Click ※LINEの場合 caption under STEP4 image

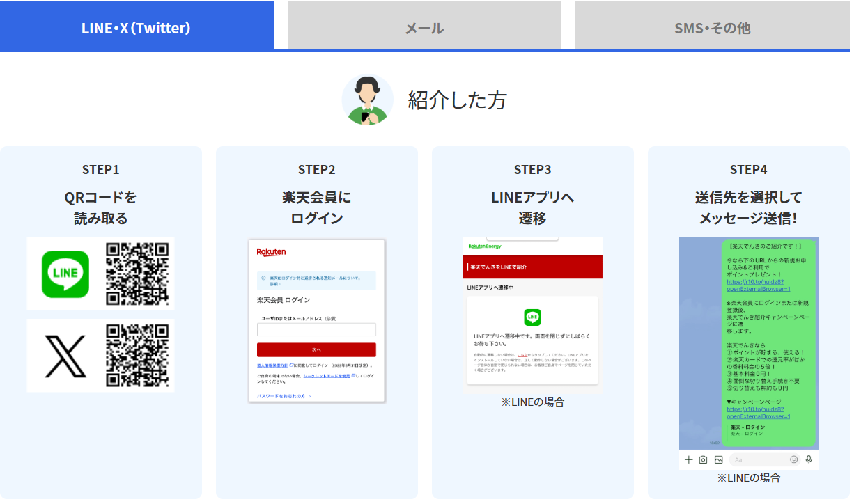click(749, 478)
